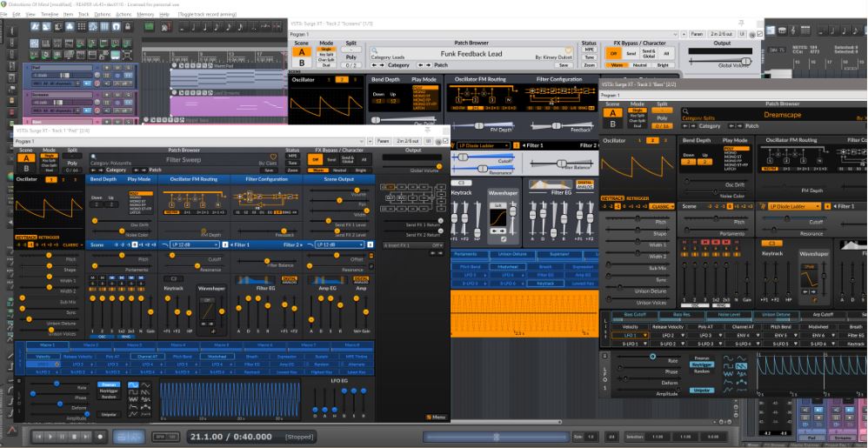Toggle RETRIGGER on the Pad oscillator

pyautogui.click(x=48, y=237)
